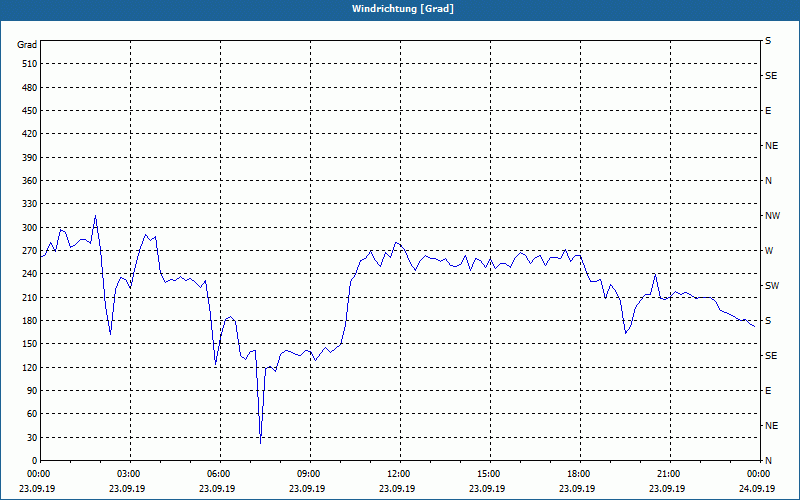Select the 210 y-axis tick label
This screenshot has height=500, width=800.
click(x=29, y=297)
